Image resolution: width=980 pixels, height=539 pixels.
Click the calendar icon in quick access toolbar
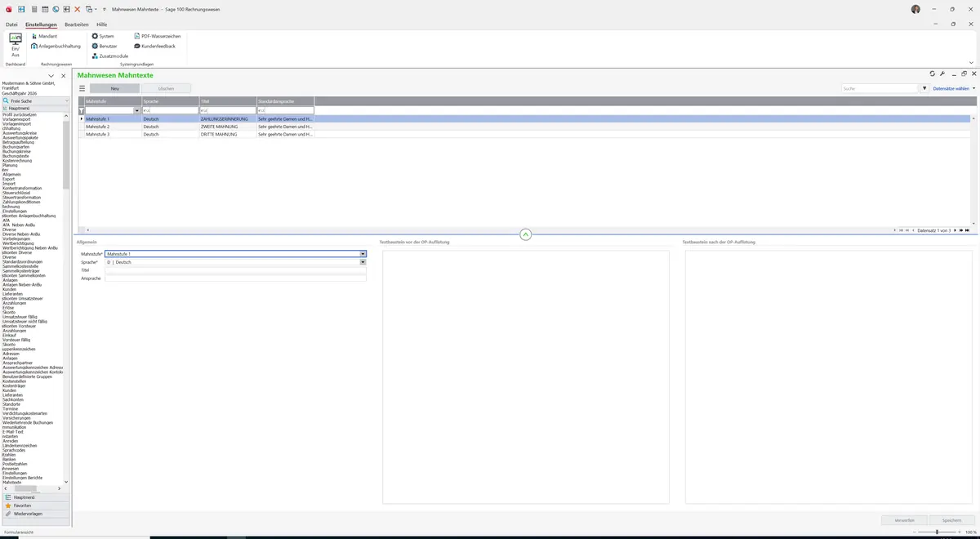44,9
